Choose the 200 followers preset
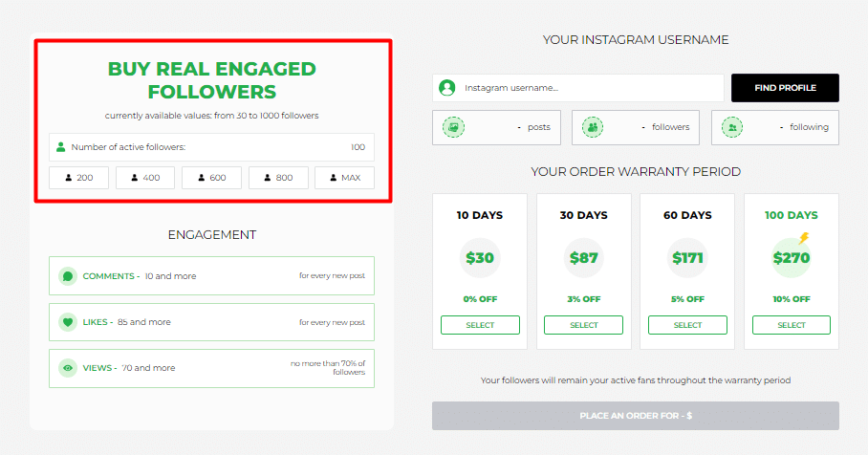Screen dimensions: 868x455 (78, 178)
